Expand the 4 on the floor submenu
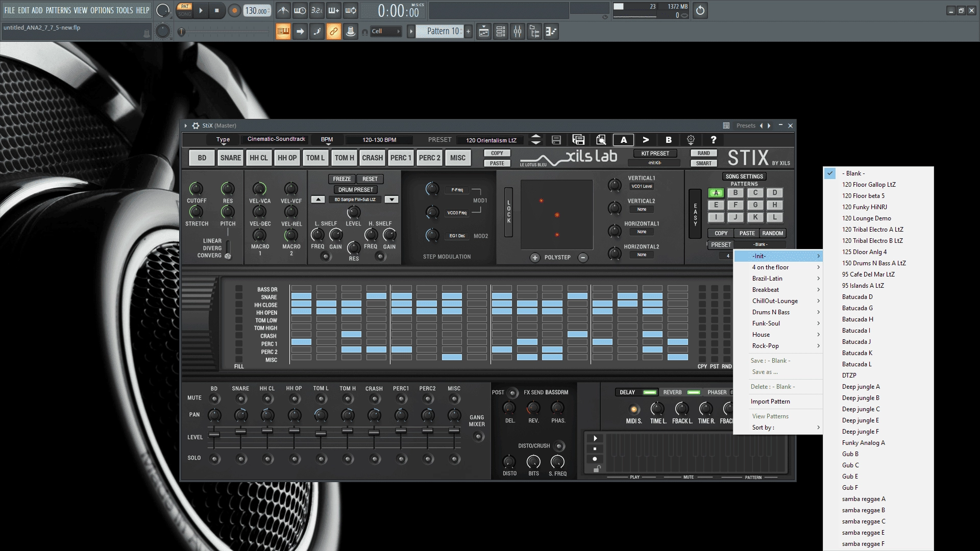Image resolution: width=980 pixels, height=551 pixels. 778,267
